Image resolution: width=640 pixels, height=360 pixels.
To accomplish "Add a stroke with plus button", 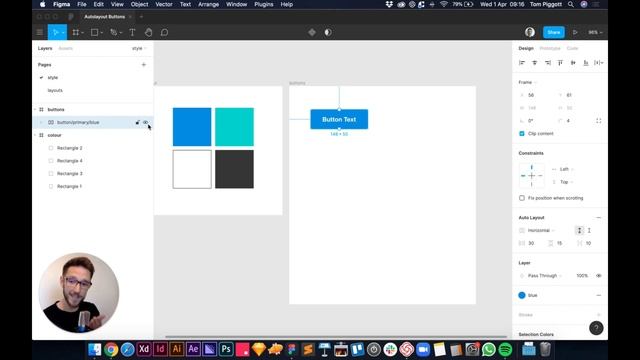I will point(599,315).
